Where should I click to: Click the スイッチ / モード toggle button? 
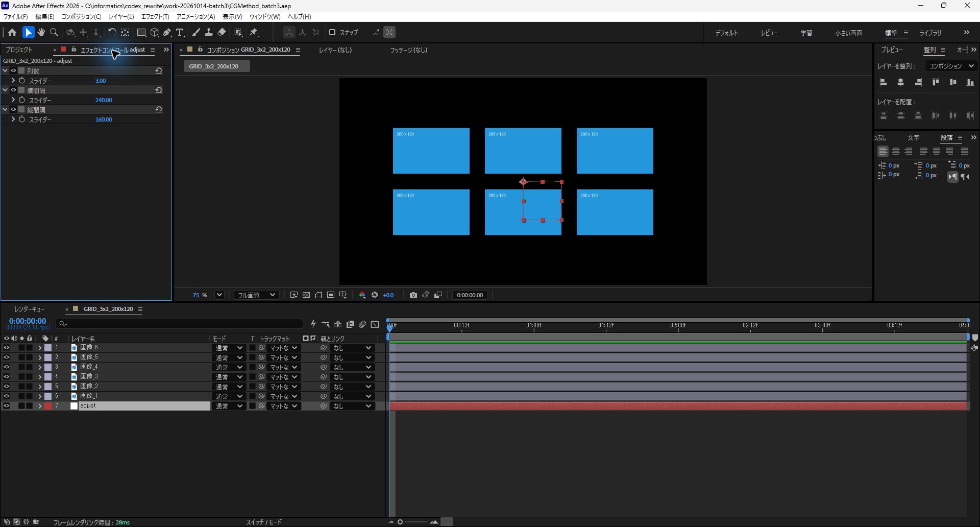coord(264,522)
